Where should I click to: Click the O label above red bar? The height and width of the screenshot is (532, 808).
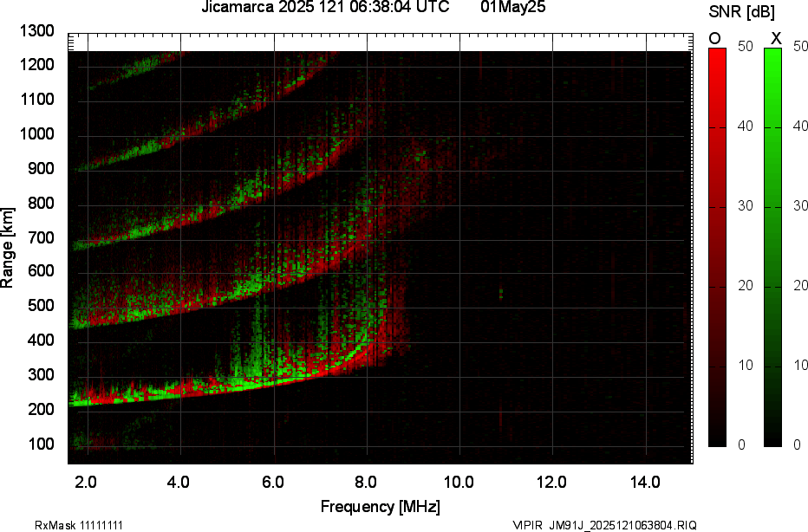tap(714, 39)
